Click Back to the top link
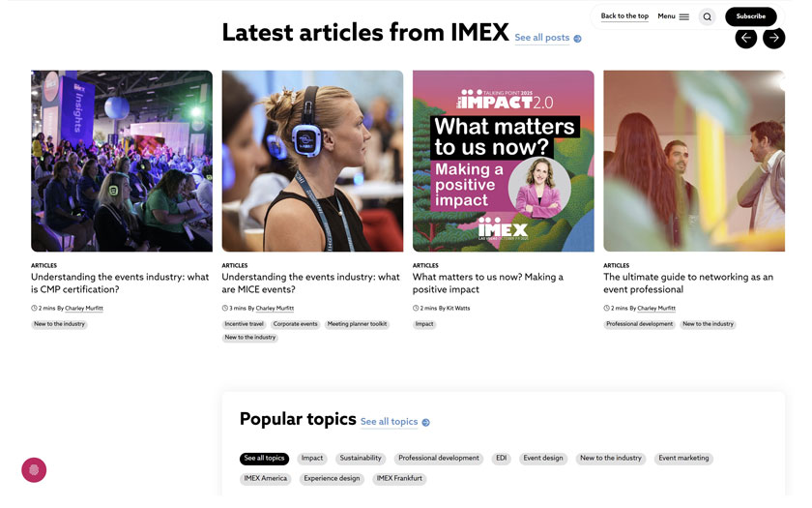812x508 pixels. (624, 16)
